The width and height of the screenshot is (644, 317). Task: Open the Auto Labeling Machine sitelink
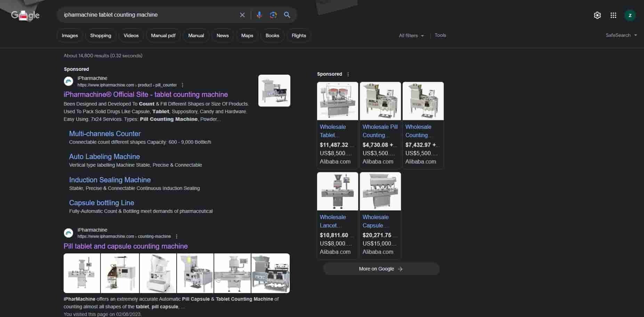pyautogui.click(x=104, y=157)
